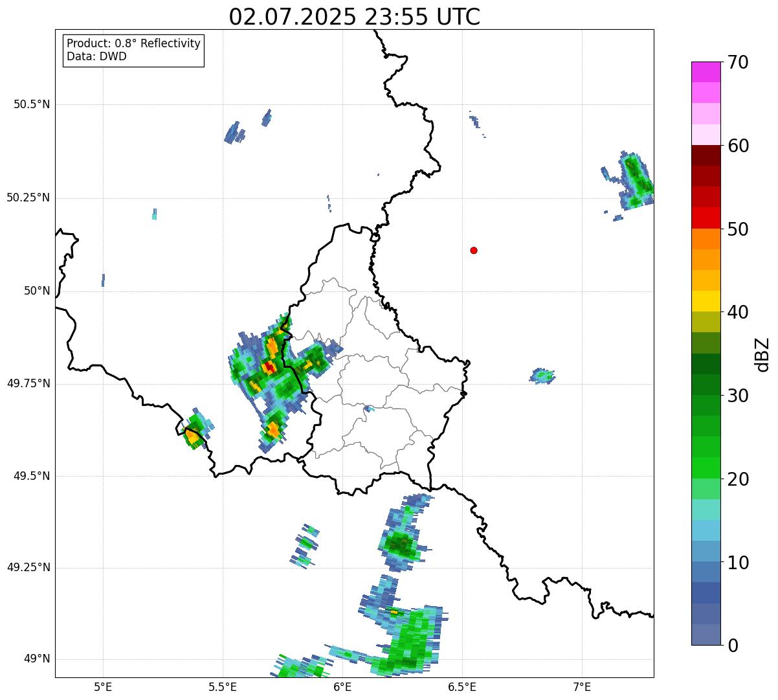
Task: Click the yellow colorbar segment above 40
Action: point(706,301)
